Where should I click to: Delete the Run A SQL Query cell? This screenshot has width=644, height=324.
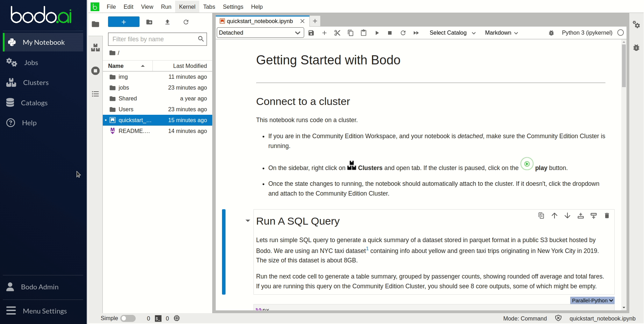click(x=607, y=216)
